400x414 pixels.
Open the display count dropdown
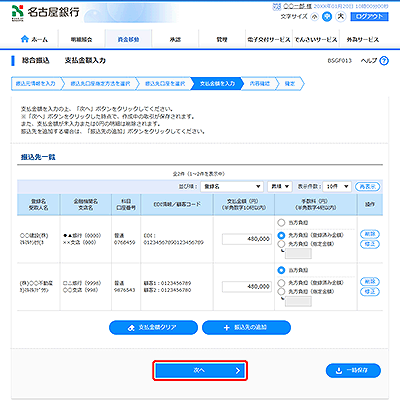tap(337, 187)
